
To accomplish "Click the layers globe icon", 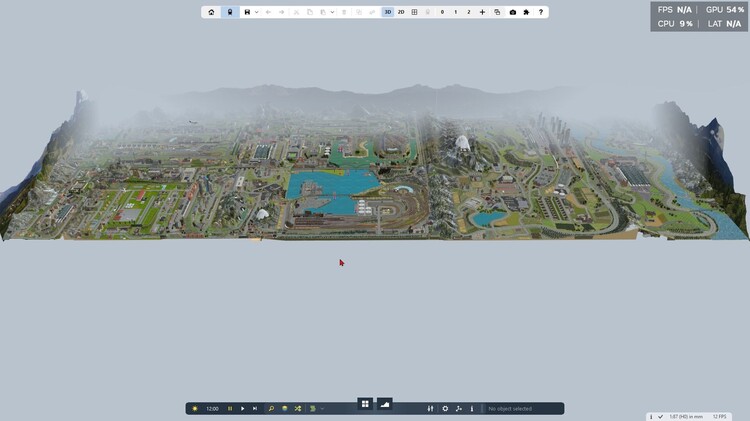I will (285, 409).
